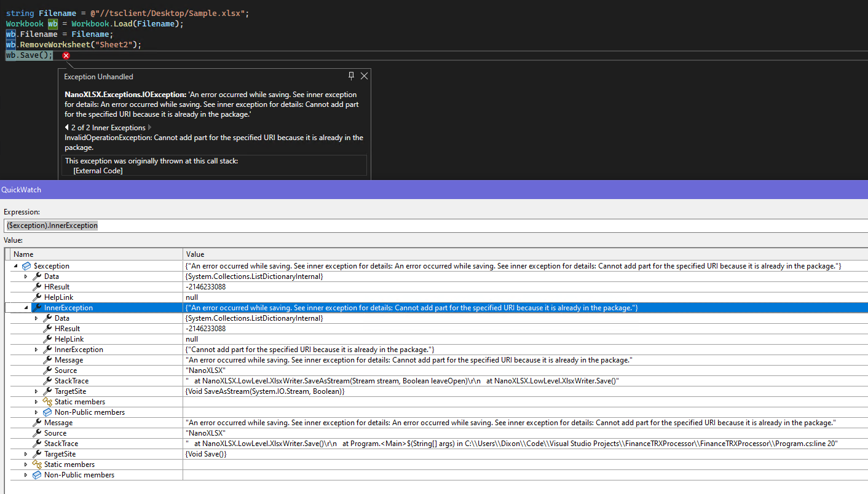This screenshot has height=494, width=868.
Task: Collapse the $exception tree node
Action: pos(15,265)
